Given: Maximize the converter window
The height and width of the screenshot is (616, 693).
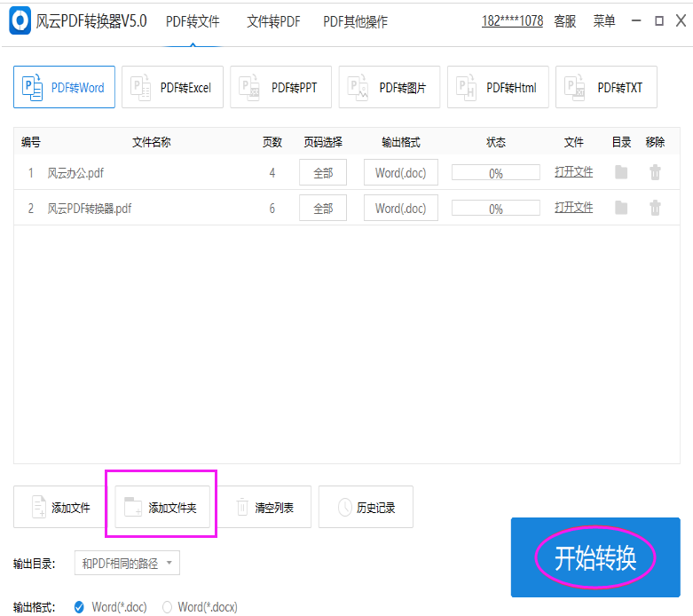Looking at the screenshot, I should tap(659, 20).
